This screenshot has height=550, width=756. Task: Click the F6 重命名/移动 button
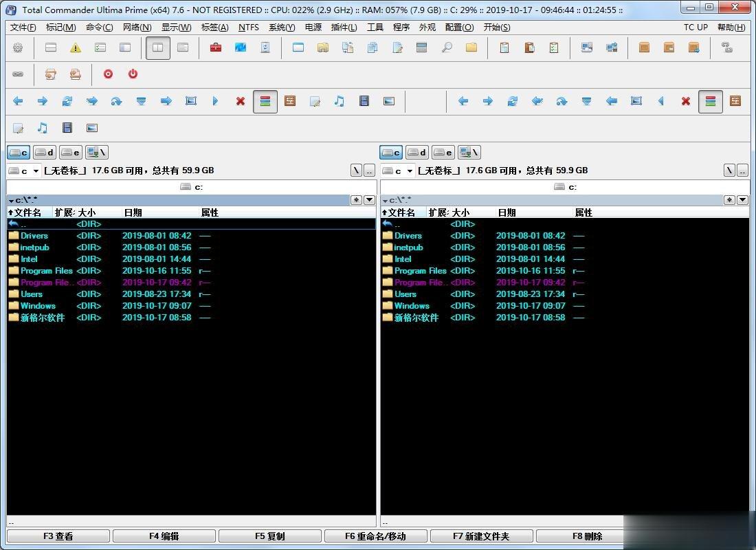(x=375, y=536)
